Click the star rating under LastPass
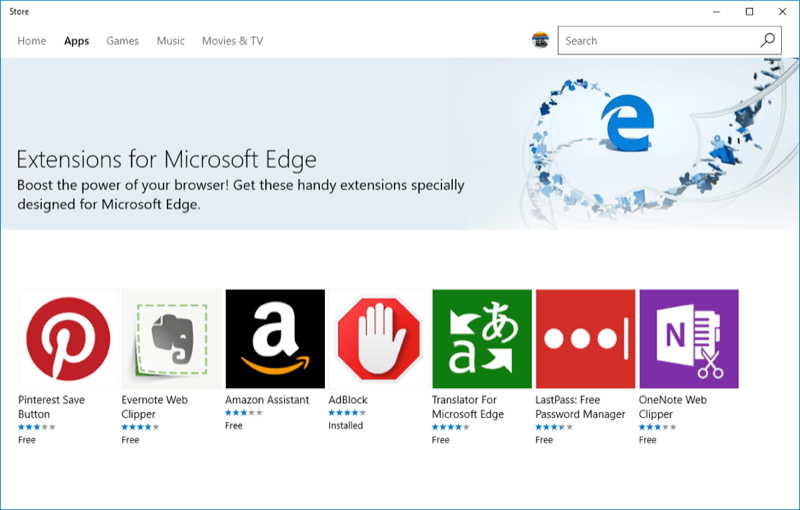800x510 pixels. coord(554,427)
